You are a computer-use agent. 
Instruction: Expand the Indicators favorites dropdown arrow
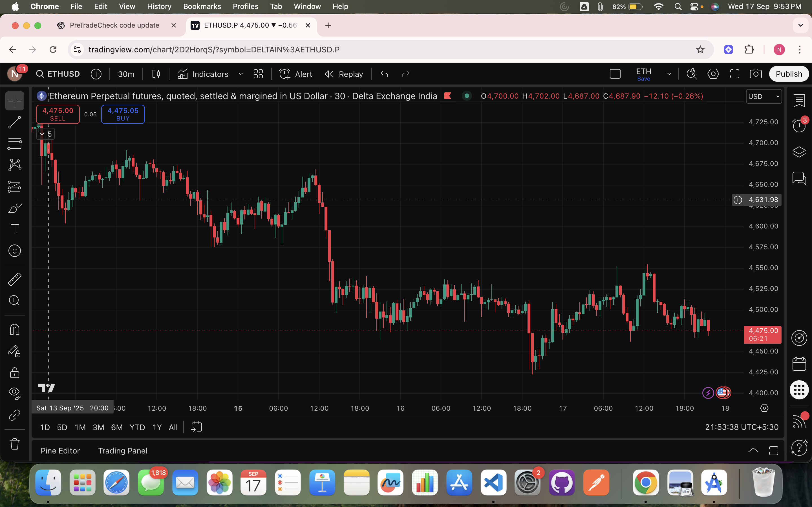(240, 74)
